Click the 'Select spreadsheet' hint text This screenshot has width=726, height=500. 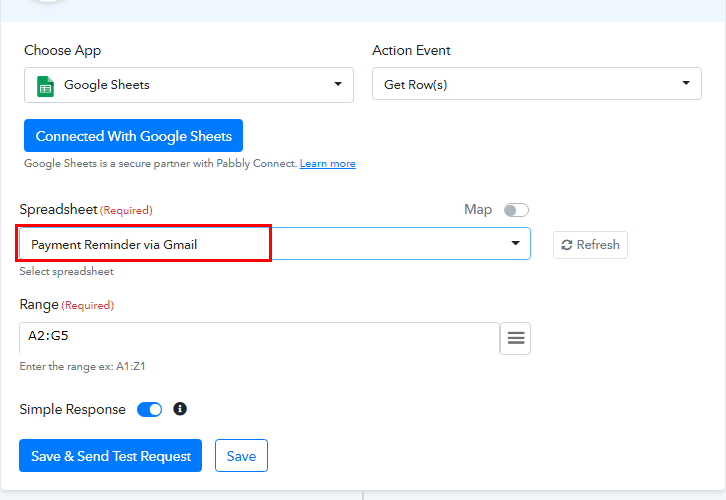(x=66, y=272)
